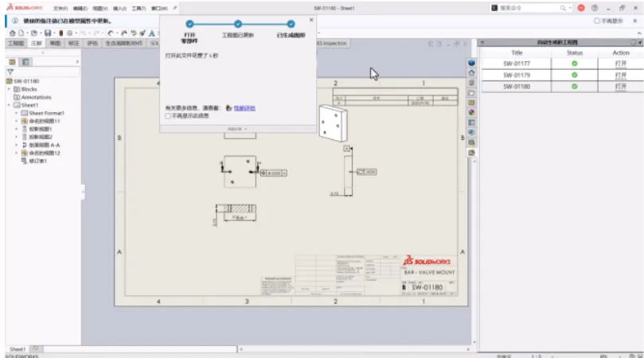The image size is (644, 358).
Task: Click the filter funnel icon in feature tree
Action: (10, 72)
